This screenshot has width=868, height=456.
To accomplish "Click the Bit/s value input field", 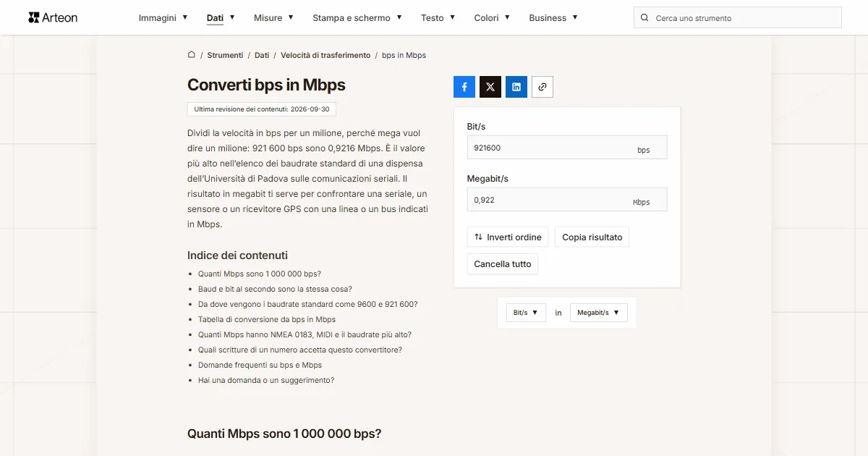I will click(x=567, y=148).
